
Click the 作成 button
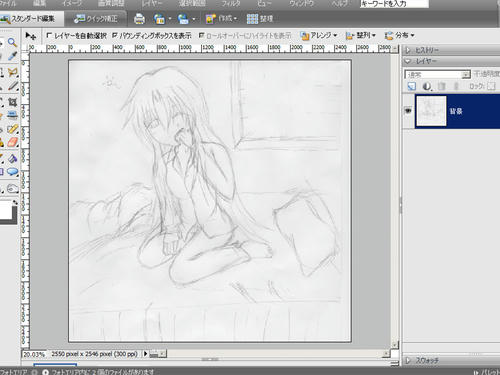[221, 19]
